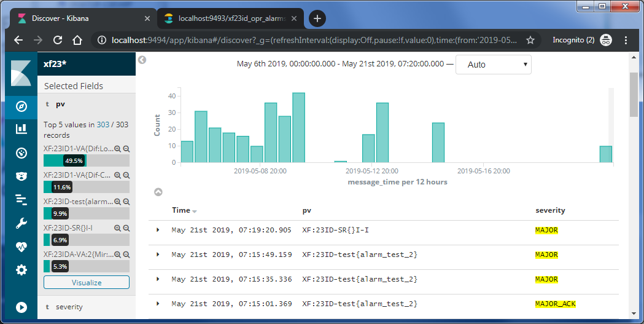644x324 pixels.
Task: Bookmark this page with the star icon
Action: pos(530,40)
